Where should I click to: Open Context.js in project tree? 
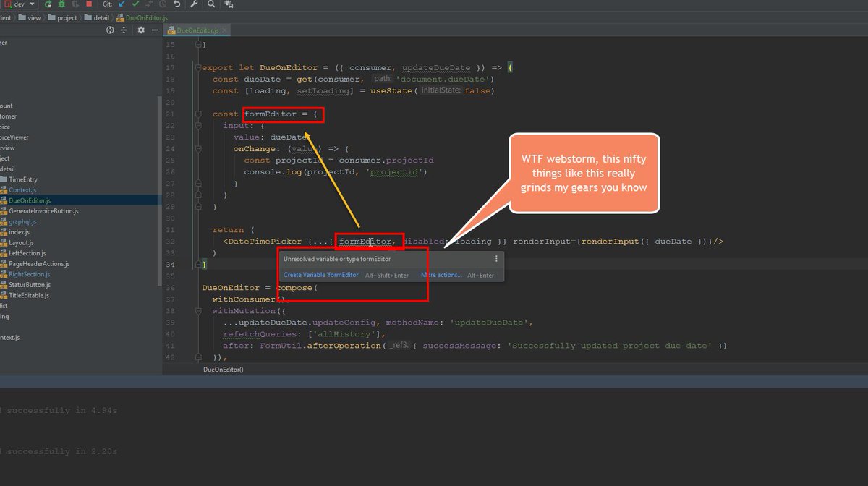click(18, 189)
